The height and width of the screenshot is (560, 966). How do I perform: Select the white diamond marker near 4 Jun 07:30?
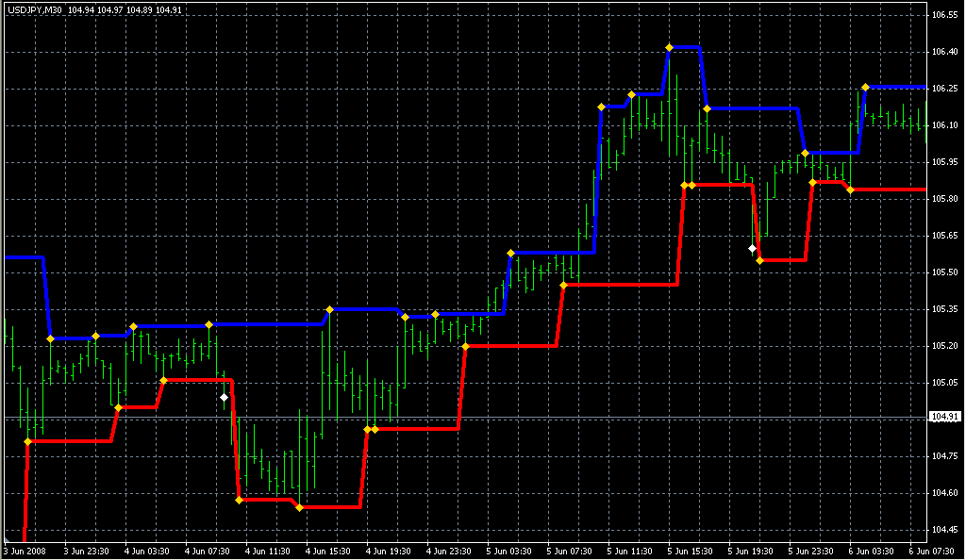[224, 398]
